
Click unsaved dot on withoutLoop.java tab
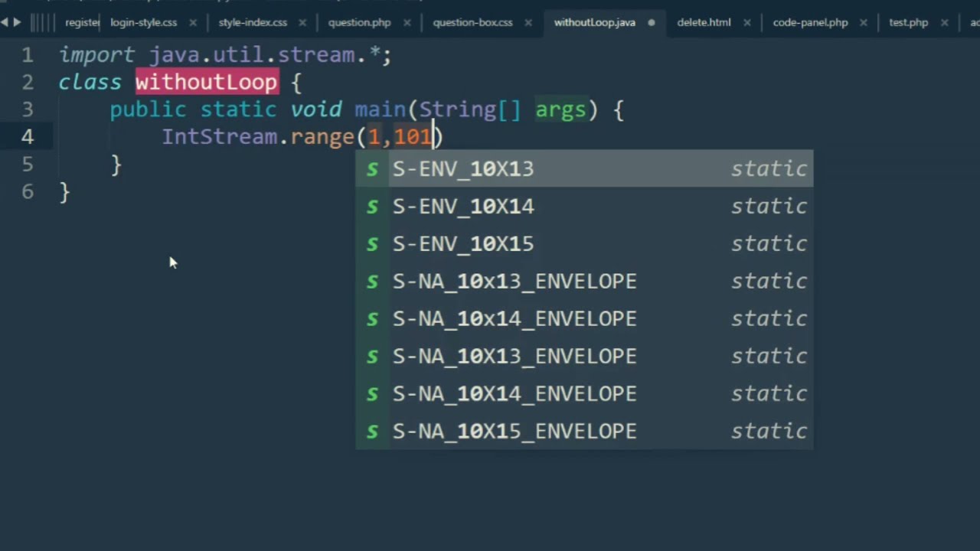click(652, 23)
